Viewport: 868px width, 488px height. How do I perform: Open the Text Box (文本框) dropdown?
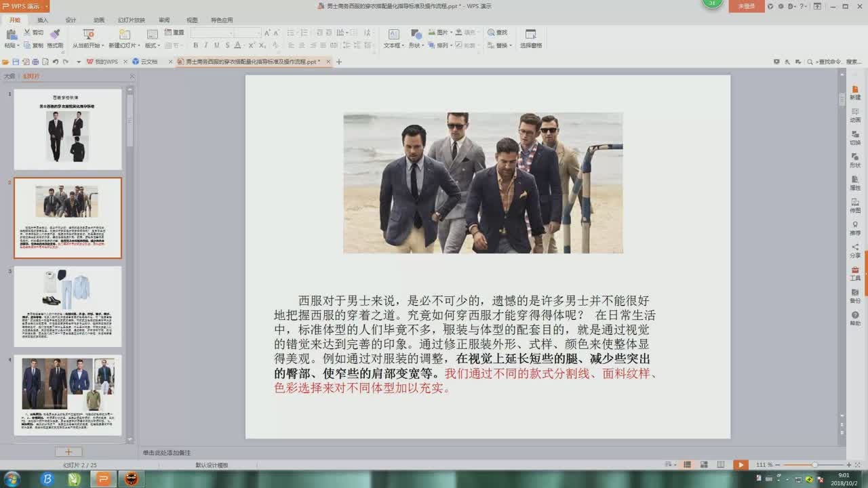pyautogui.click(x=393, y=45)
